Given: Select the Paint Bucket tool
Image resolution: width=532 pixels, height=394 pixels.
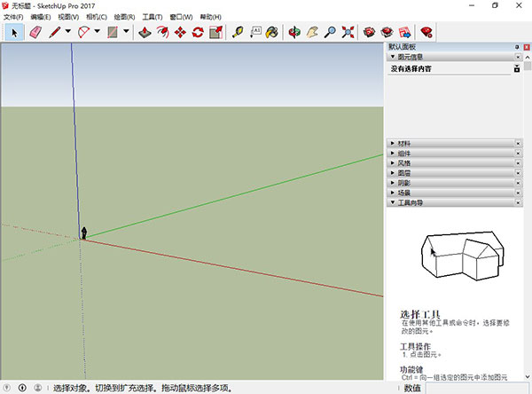Looking at the screenshot, I should (272, 33).
